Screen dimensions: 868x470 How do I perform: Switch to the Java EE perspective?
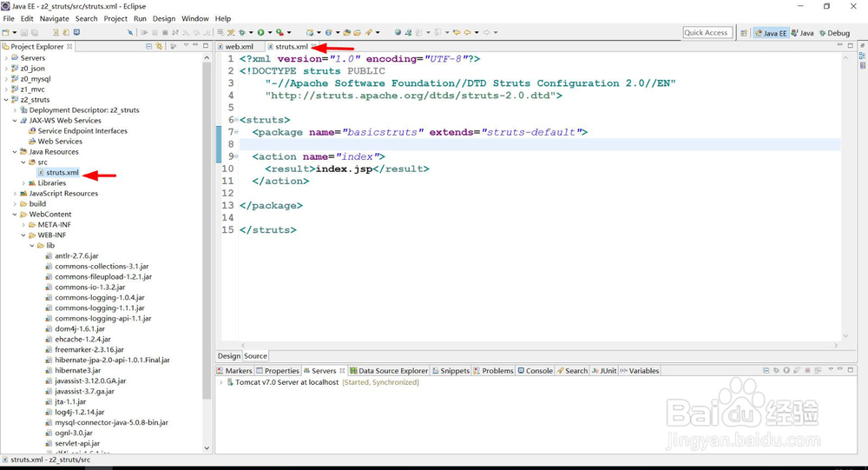[771, 33]
